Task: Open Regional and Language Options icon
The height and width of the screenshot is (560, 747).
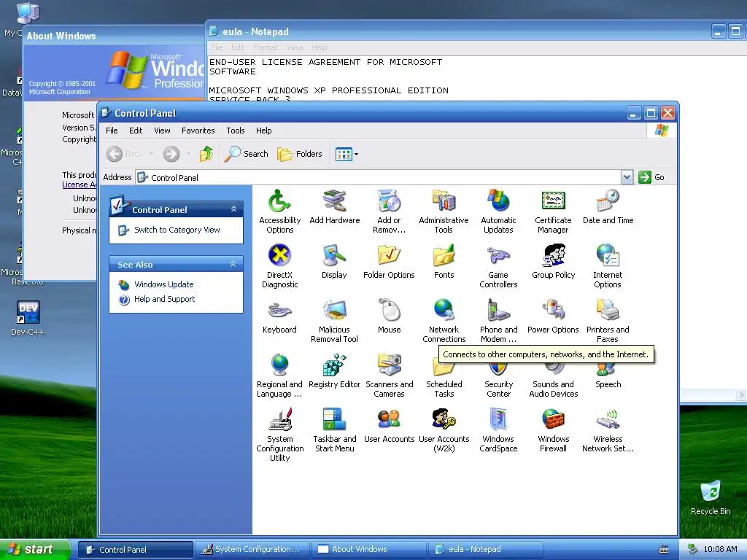Action: pos(279,365)
